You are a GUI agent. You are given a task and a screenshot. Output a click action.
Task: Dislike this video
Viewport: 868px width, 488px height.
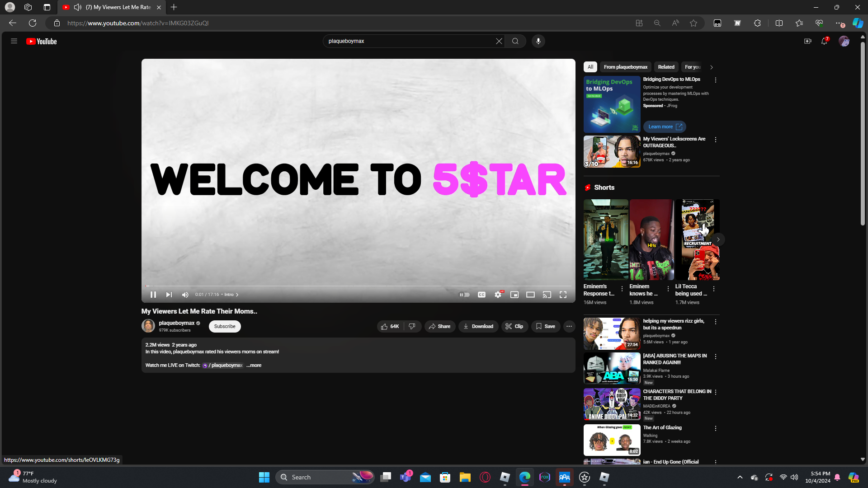(412, 326)
